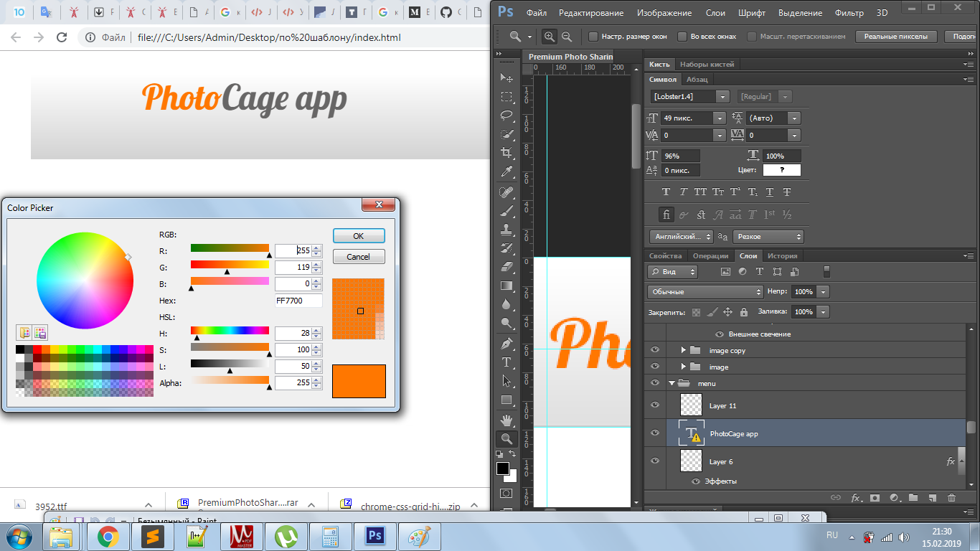Image resolution: width=980 pixels, height=551 pixels.
Task: Select the Pen tool
Action: (507, 343)
